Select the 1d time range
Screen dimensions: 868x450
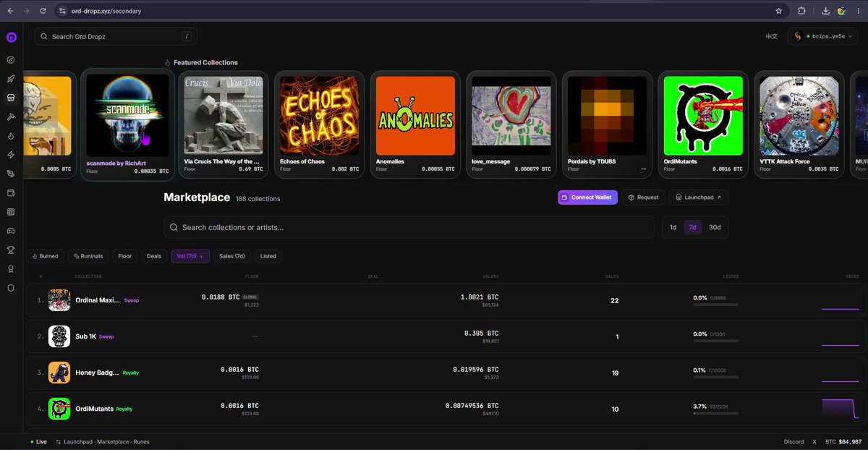[673, 227]
